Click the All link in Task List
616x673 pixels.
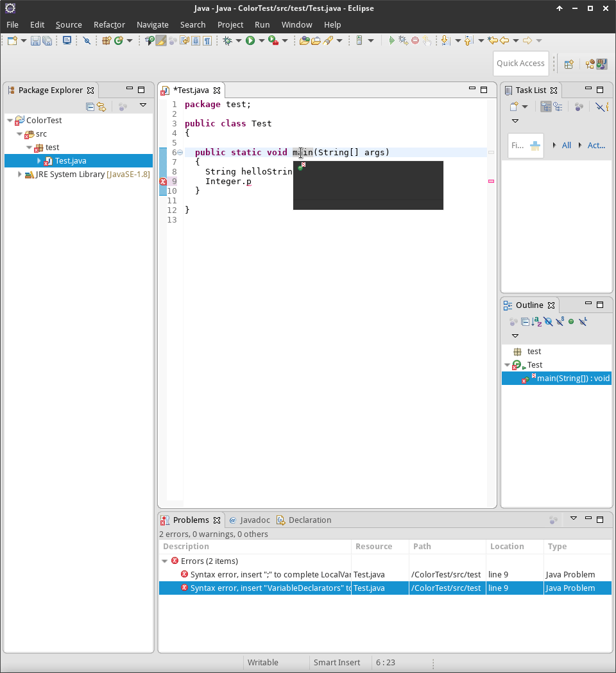[567, 146]
